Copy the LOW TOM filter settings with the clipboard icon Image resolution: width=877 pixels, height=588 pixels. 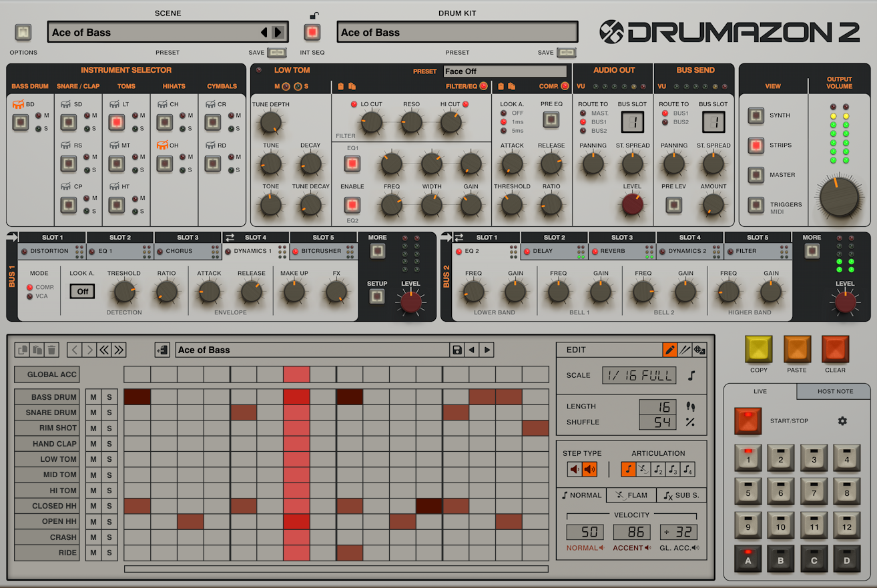coord(341,87)
